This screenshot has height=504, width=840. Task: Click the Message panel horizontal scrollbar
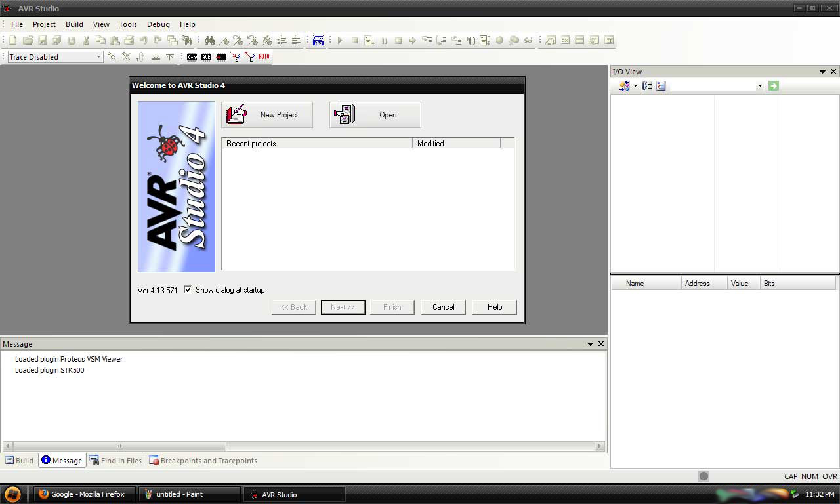pos(304,446)
